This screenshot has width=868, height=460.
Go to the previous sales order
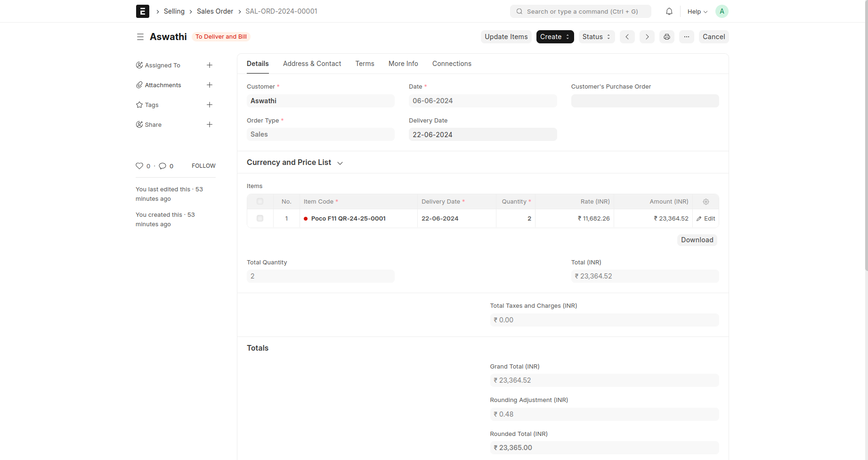627,37
